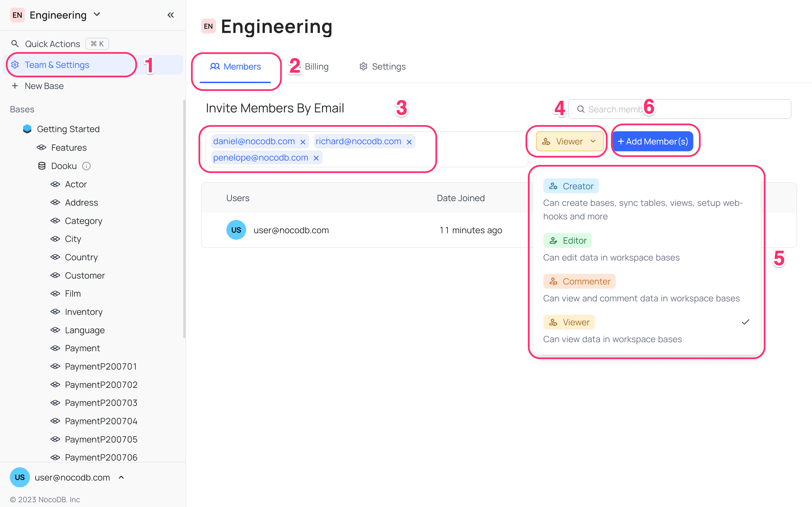Image resolution: width=812 pixels, height=507 pixels.
Task: Collapse sidebar with double chevron icon
Action: point(171,15)
